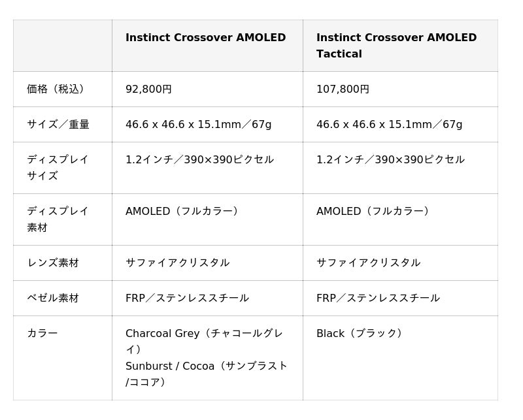Select the レンズ素材 row label
The image size is (523, 420).
coord(53,263)
